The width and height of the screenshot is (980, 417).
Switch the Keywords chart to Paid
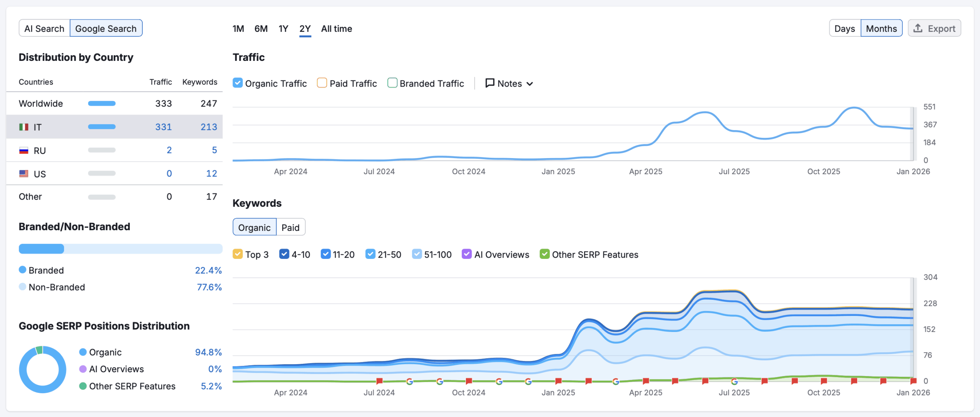point(291,227)
